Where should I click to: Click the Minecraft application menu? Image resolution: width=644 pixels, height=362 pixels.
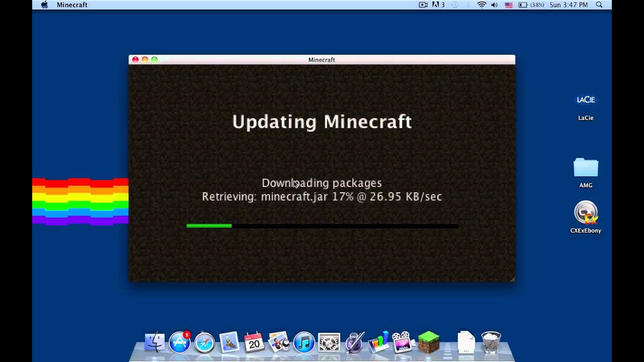pyautogui.click(x=72, y=5)
